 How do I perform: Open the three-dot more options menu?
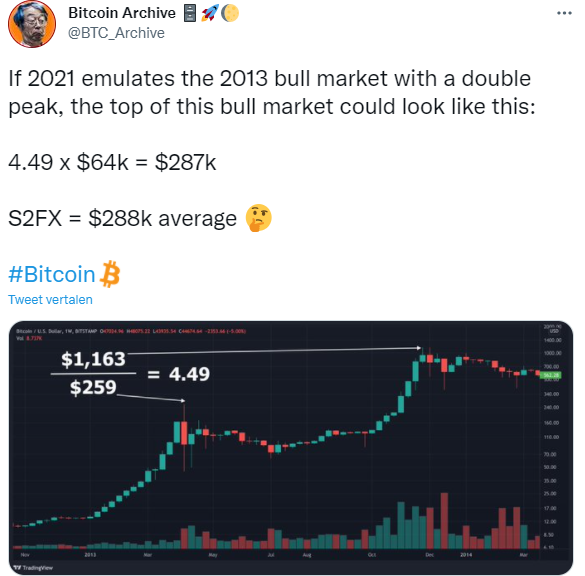coord(564,13)
